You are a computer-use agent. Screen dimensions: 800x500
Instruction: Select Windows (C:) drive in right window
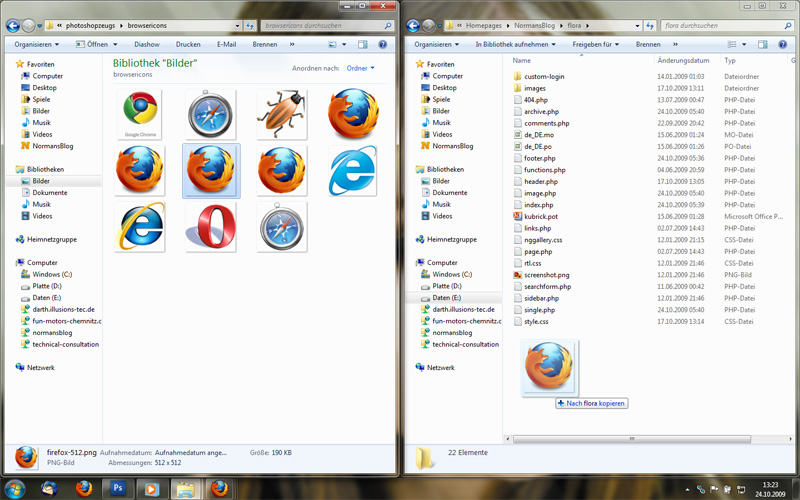point(452,274)
